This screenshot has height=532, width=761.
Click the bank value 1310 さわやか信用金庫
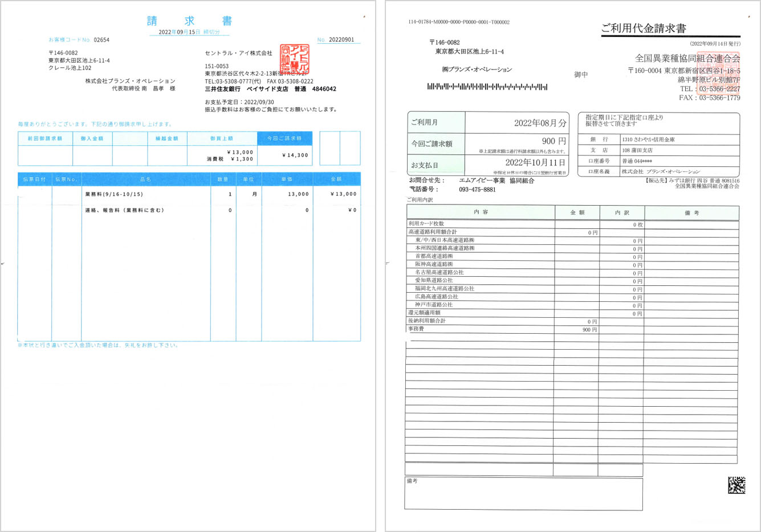(x=648, y=140)
